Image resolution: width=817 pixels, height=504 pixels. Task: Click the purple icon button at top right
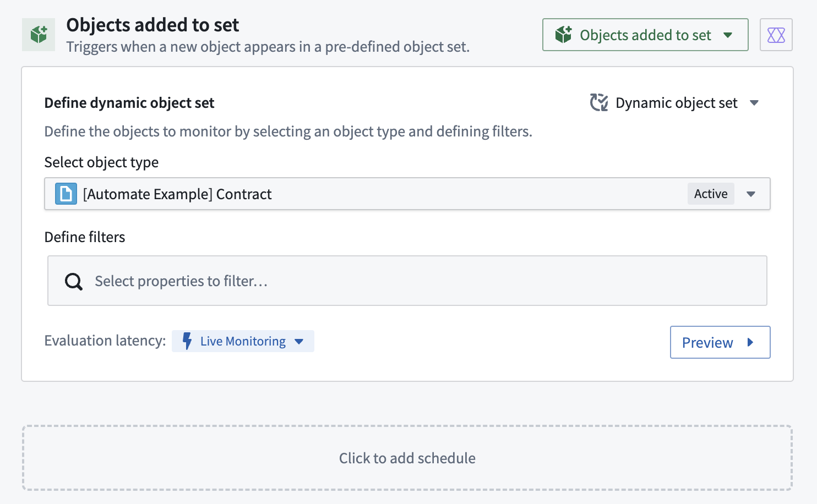coord(776,35)
